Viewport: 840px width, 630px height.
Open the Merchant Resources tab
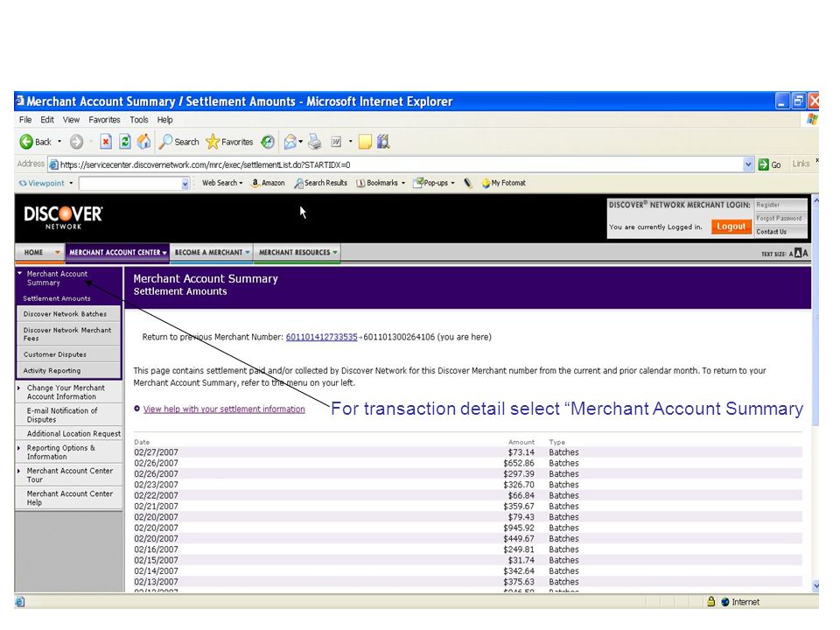(x=297, y=252)
